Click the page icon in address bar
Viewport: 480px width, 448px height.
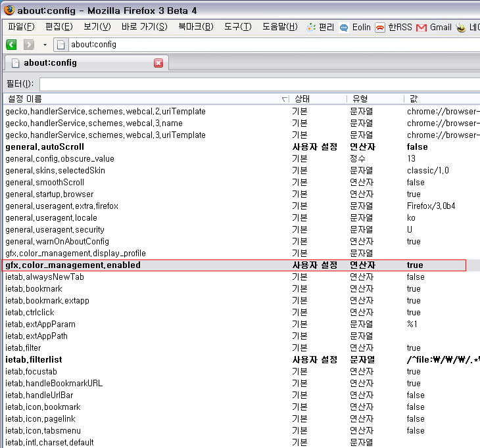pyautogui.click(x=61, y=45)
